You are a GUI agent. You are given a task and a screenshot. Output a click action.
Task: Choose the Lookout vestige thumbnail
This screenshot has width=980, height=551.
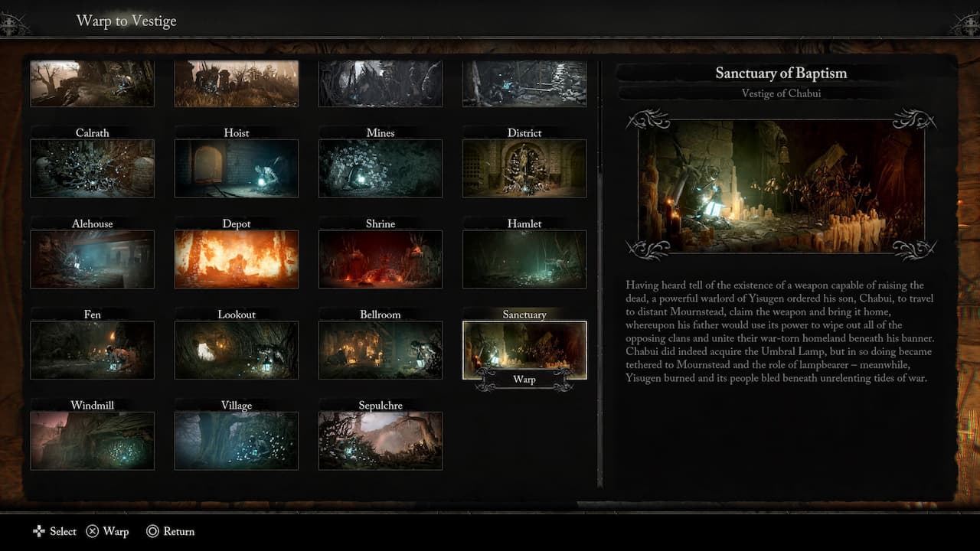coord(237,350)
